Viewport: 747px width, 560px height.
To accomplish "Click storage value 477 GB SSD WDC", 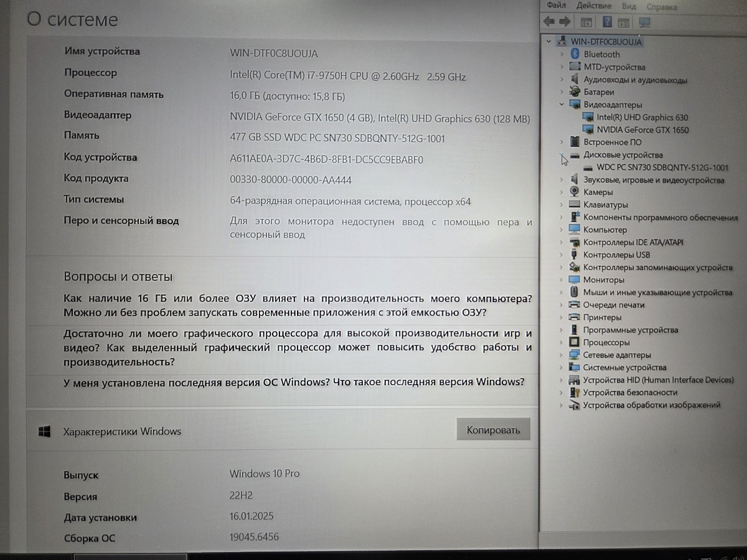I will [x=337, y=138].
